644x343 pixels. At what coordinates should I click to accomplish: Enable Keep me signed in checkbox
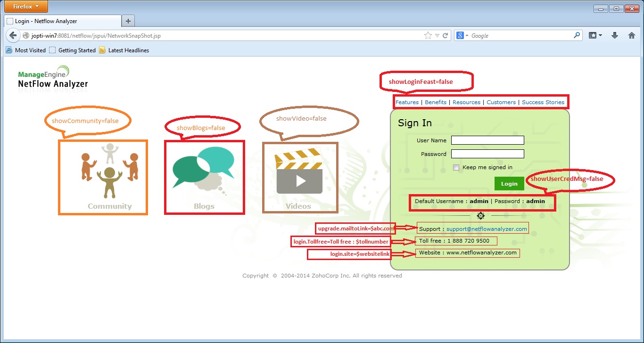[x=456, y=167]
